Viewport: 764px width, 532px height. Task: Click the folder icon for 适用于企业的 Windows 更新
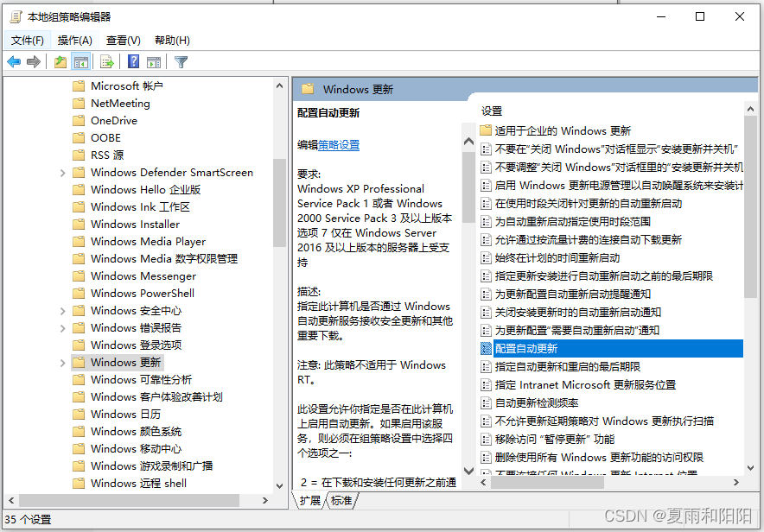pyautogui.click(x=486, y=130)
